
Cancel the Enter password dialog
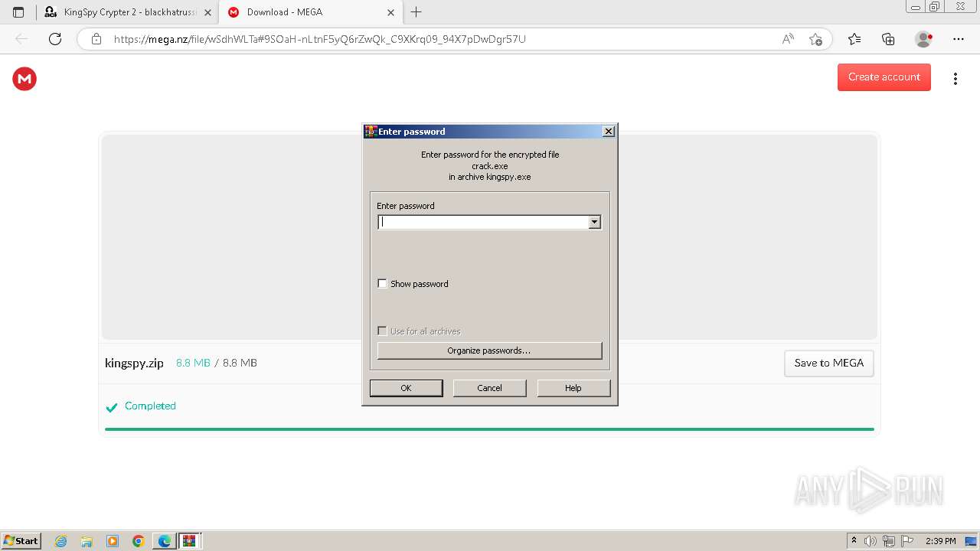pos(489,388)
